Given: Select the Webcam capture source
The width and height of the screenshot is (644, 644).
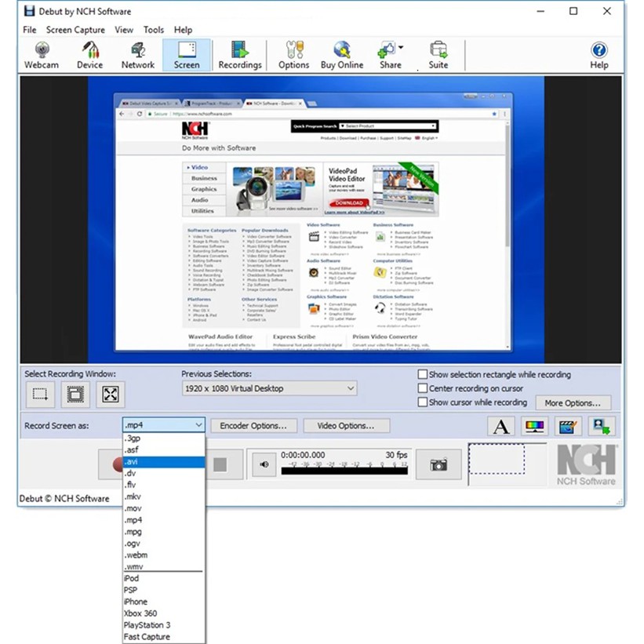Looking at the screenshot, I should [41, 55].
